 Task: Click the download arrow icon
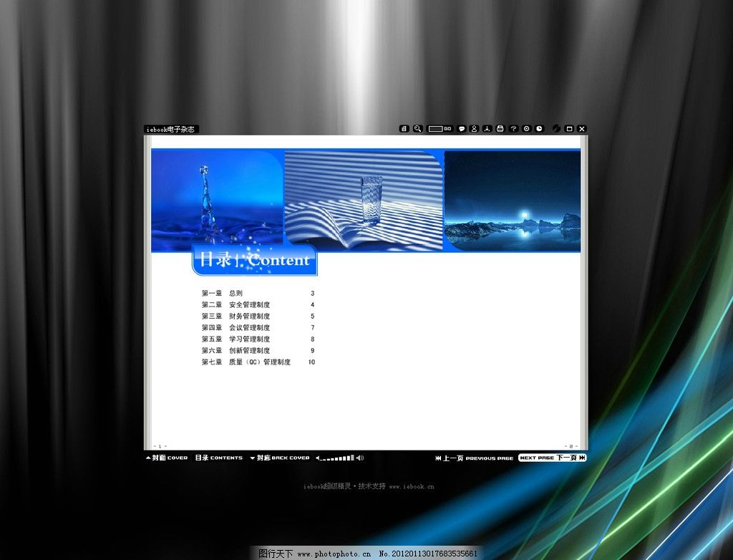pos(487,129)
